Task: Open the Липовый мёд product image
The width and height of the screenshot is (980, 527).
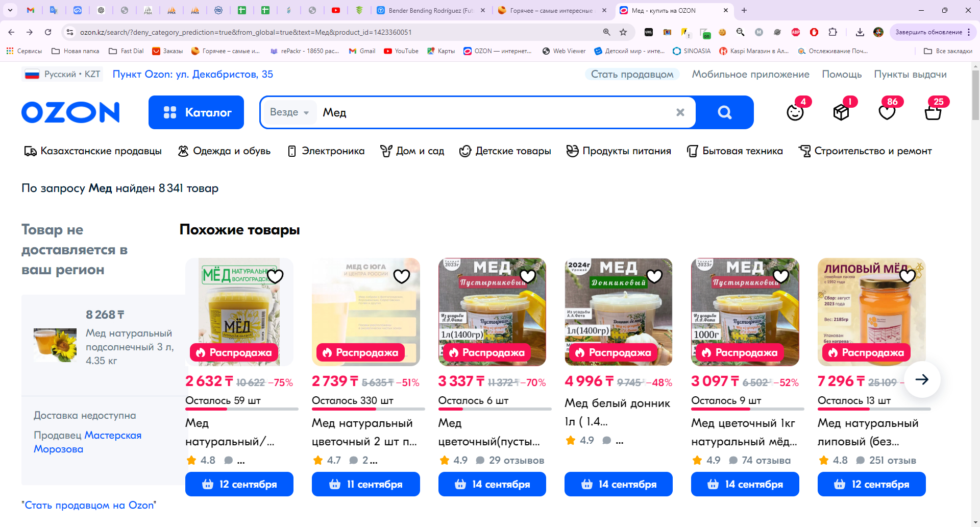Action: pos(872,312)
